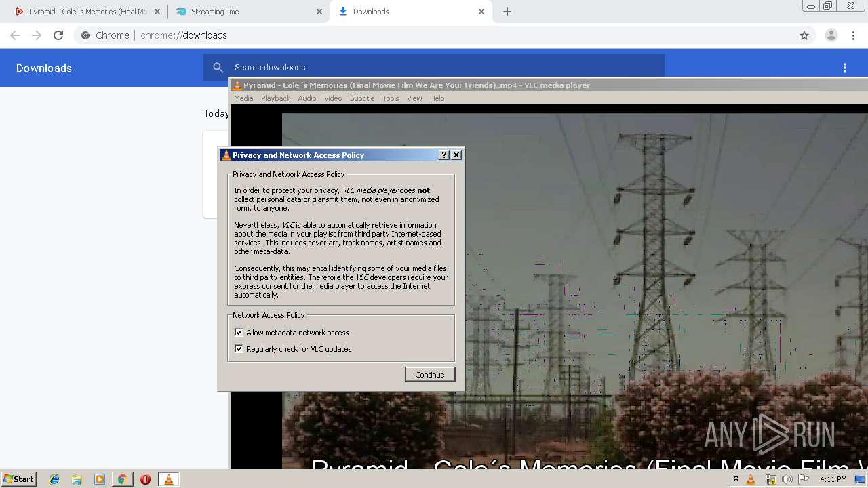Click the VLC tray icon

[751, 479]
